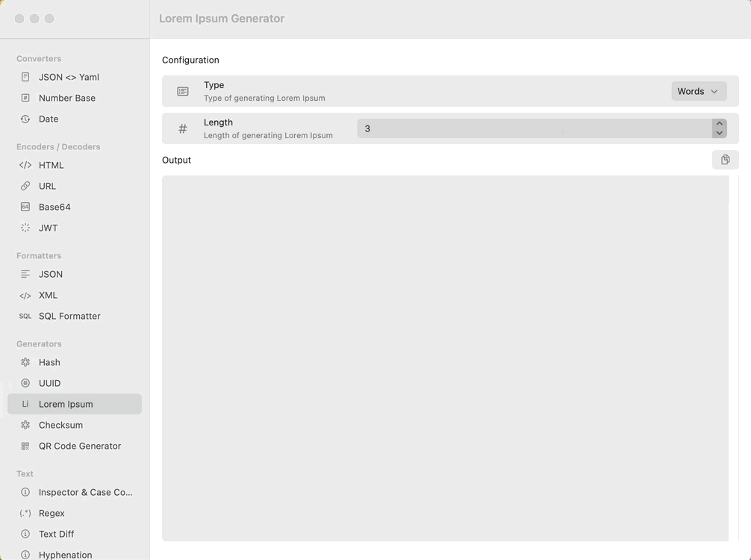The width and height of the screenshot is (751, 560).
Task: Select Lorem Ipsum in sidebar
Action: click(75, 404)
